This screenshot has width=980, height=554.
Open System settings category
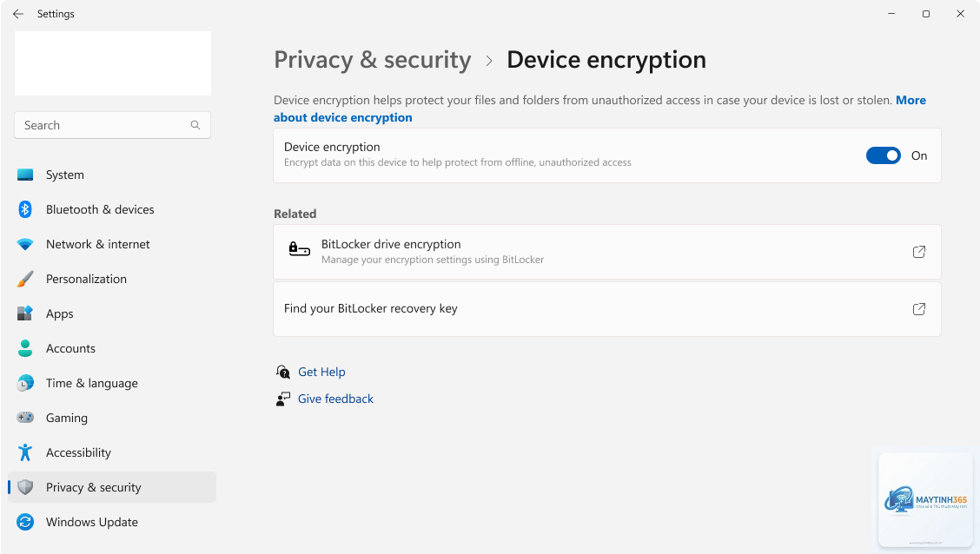[x=112, y=175]
